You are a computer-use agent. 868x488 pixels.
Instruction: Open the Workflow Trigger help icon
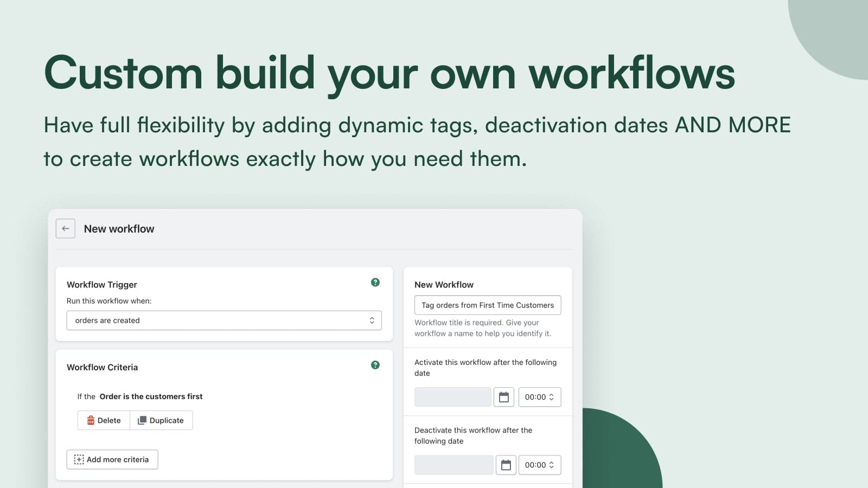pos(375,282)
